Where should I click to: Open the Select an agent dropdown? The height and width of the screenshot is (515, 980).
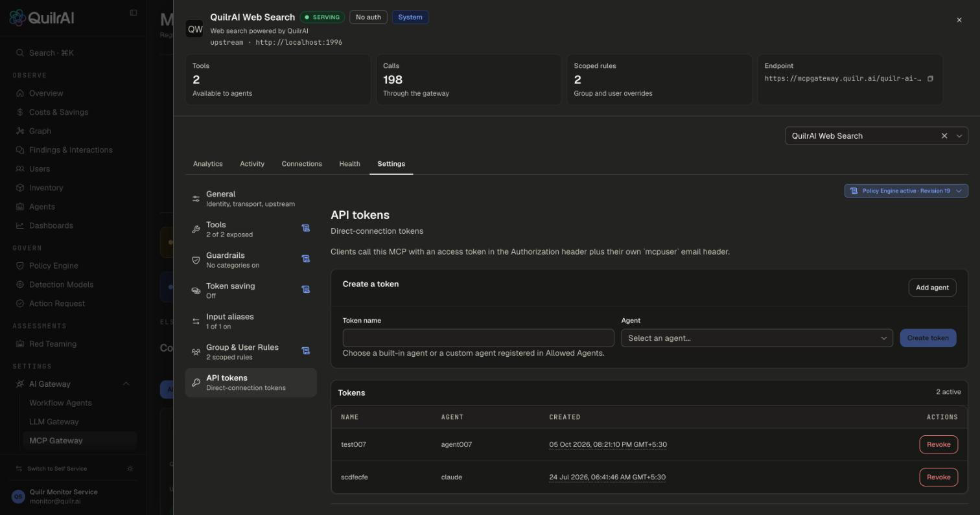click(757, 338)
